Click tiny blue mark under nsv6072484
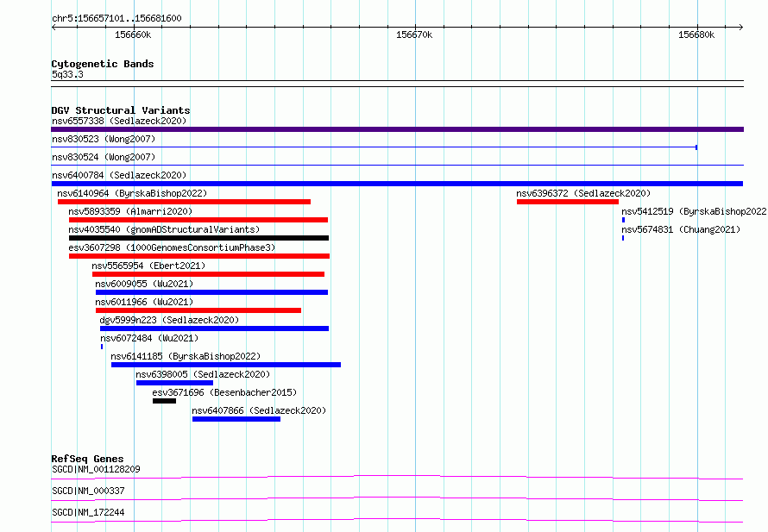This screenshot has height=532, width=768. pyautogui.click(x=102, y=347)
